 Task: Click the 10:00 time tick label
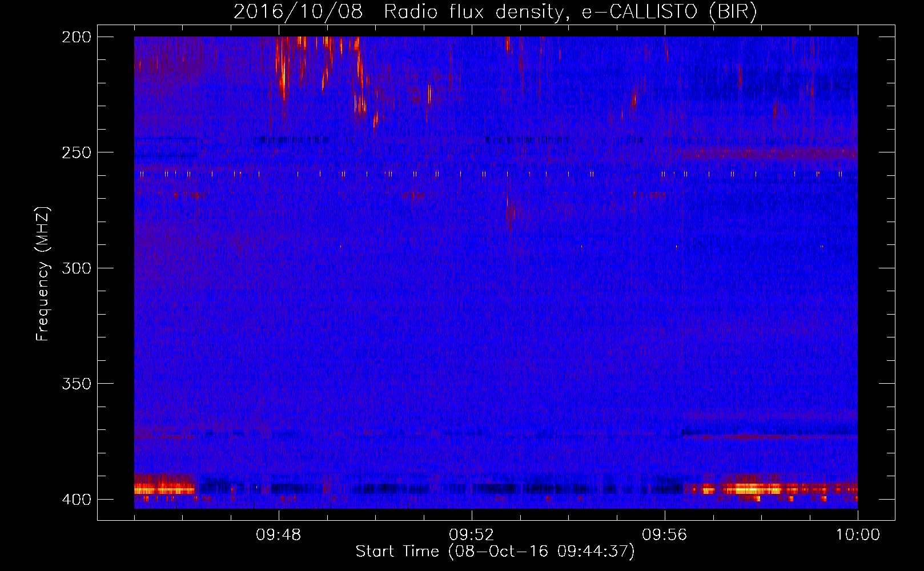pos(858,535)
